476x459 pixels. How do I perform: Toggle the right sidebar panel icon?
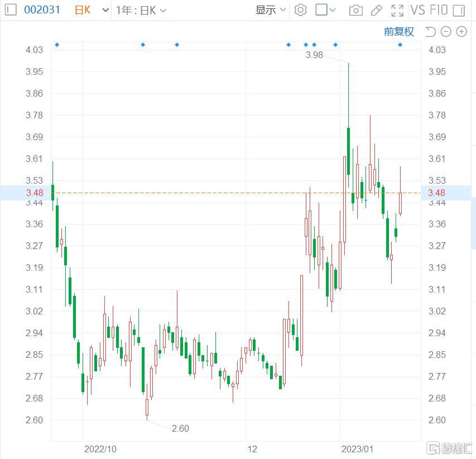tap(459, 11)
